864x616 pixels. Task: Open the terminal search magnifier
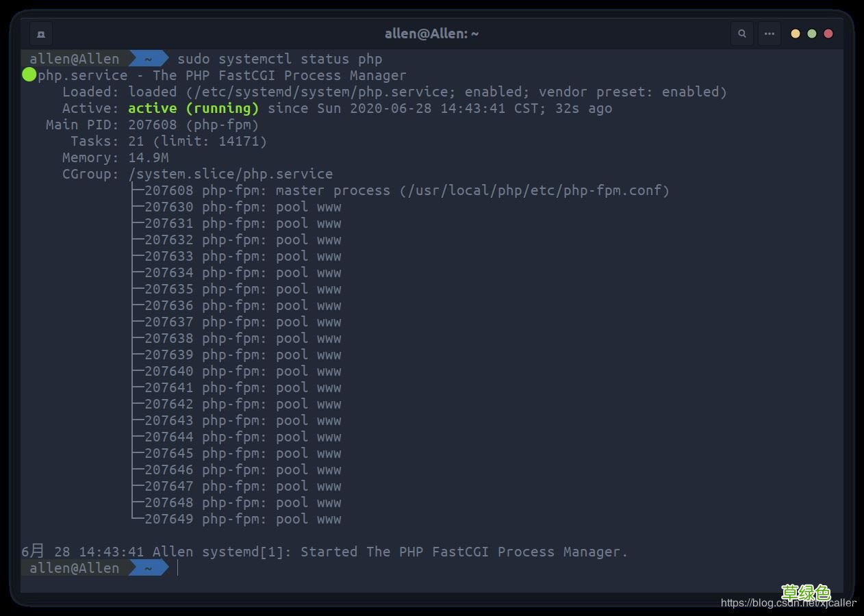[x=741, y=33]
